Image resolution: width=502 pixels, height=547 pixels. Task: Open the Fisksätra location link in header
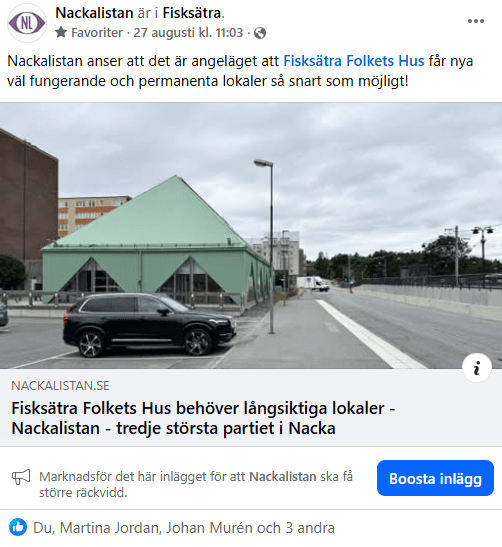(x=192, y=13)
